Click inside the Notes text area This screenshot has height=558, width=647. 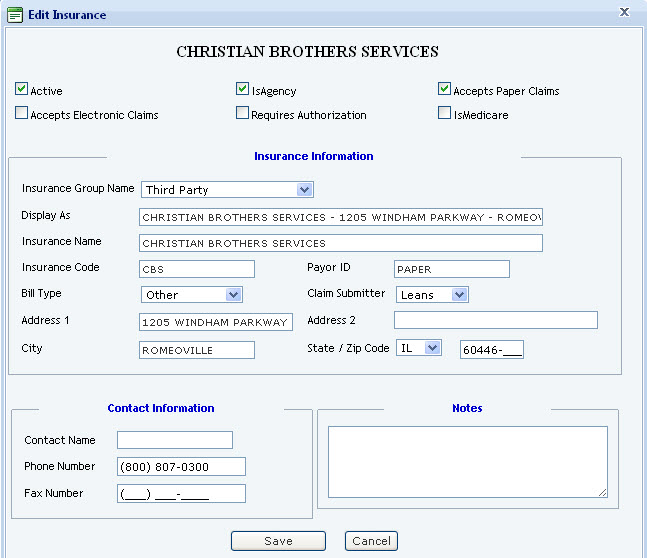[x=468, y=462]
